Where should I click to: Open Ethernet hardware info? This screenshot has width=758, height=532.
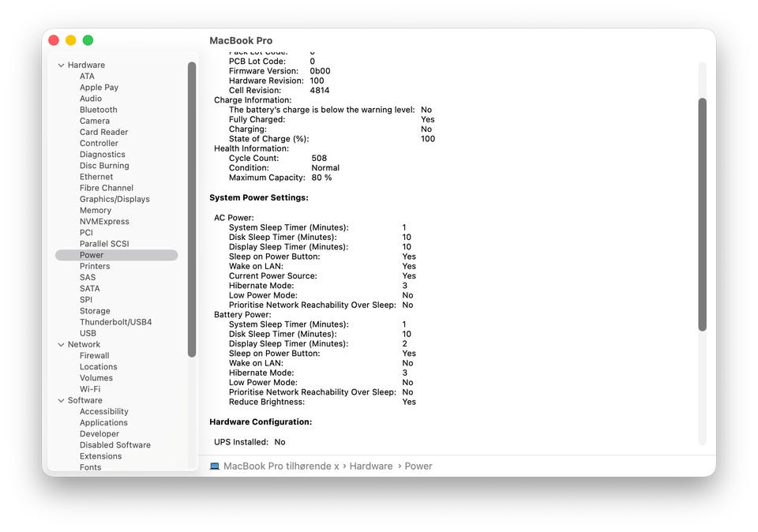(96, 177)
